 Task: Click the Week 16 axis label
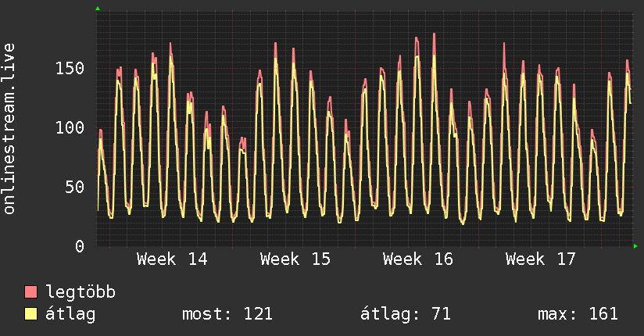click(x=418, y=259)
